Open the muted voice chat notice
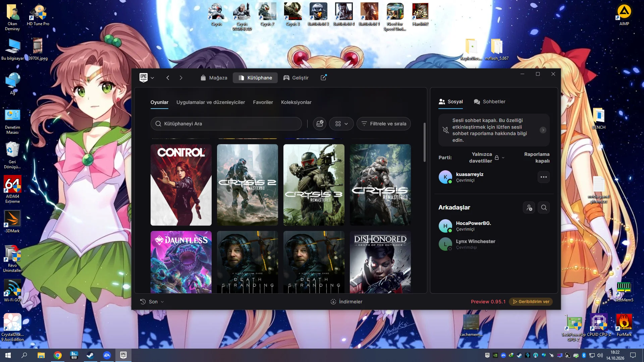Viewport: 644px width, 362px height. [494, 130]
